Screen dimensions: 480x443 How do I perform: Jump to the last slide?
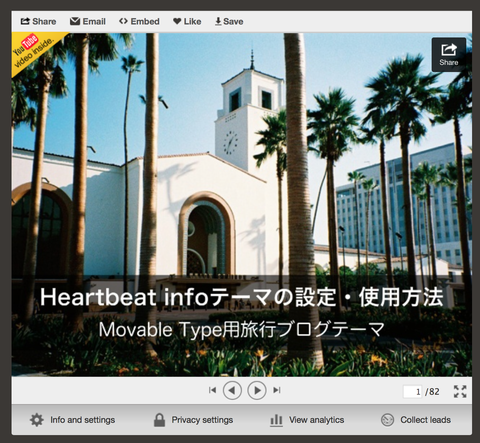click(x=277, y=390)
